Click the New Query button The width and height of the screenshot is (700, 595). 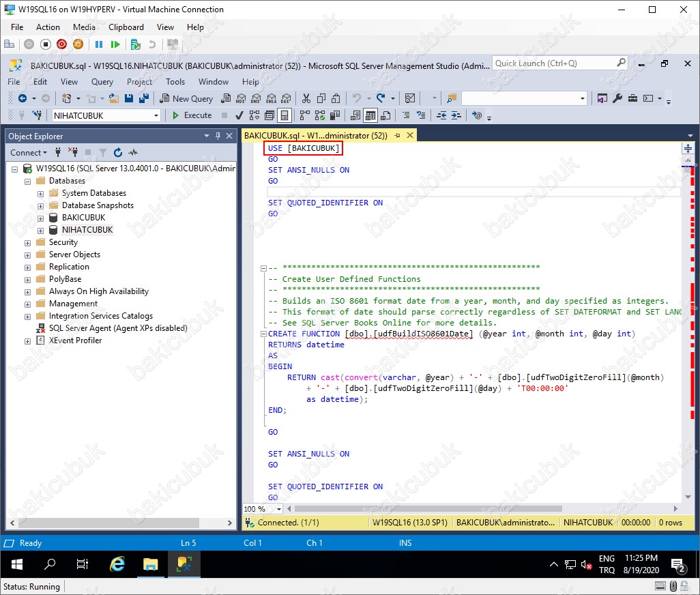pyautogui.click(x=186, y=98)
